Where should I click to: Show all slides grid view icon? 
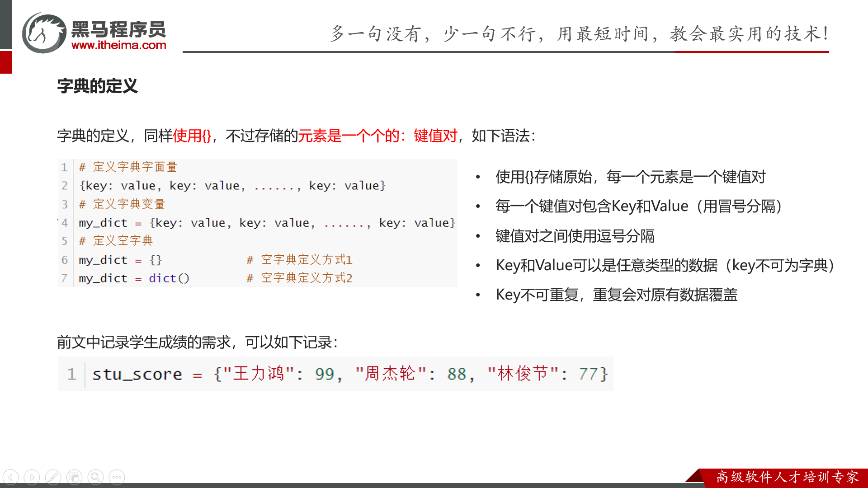point(74,477)
